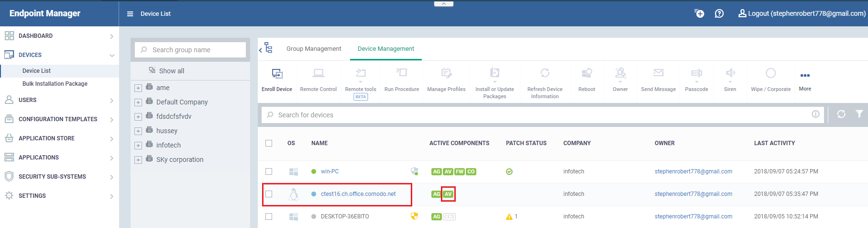Screen dimensions: 868x228
Task: Click the info icon in device search
Action: [x=815, y=114]
